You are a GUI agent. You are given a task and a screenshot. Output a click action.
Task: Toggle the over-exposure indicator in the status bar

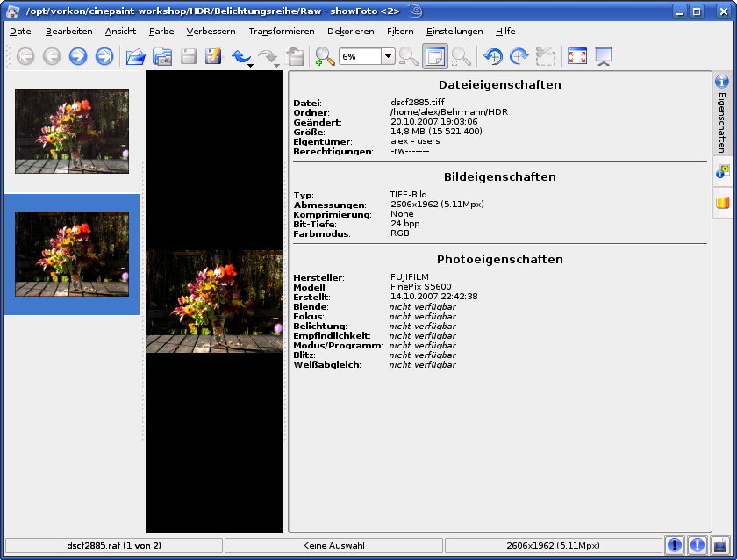click(x=697, y=545)
